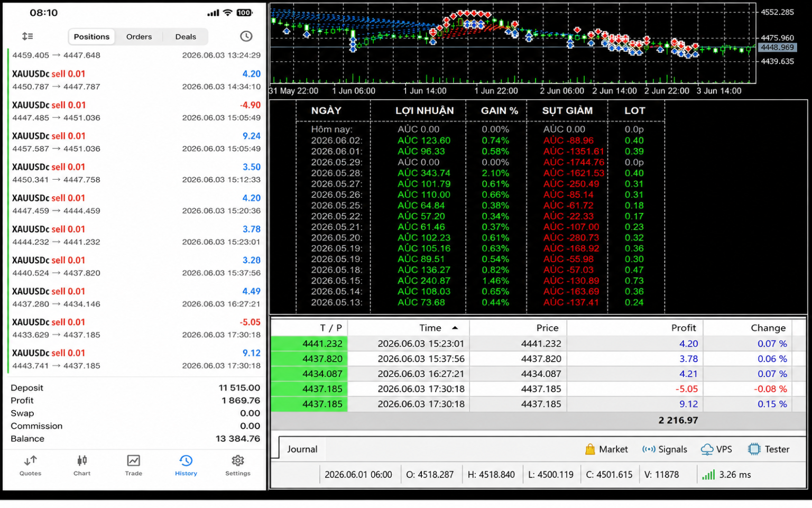Click the 4448.969 current price label on chart

pos(777,48)
